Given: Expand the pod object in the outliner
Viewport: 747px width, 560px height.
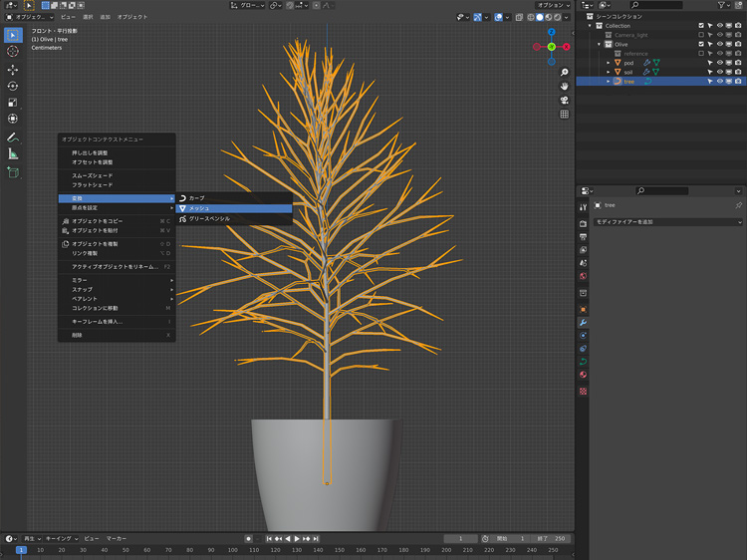Looking at the screenshot, I should point(609,63).
